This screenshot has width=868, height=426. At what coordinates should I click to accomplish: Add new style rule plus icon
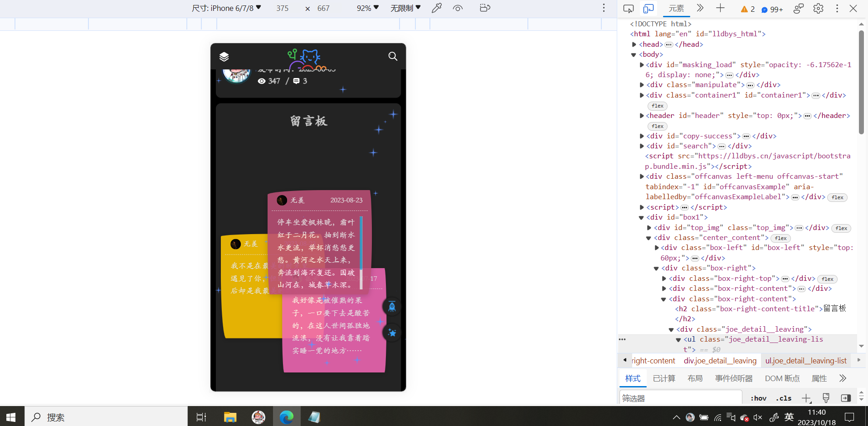pyautogui.click(x=806, y=398)
